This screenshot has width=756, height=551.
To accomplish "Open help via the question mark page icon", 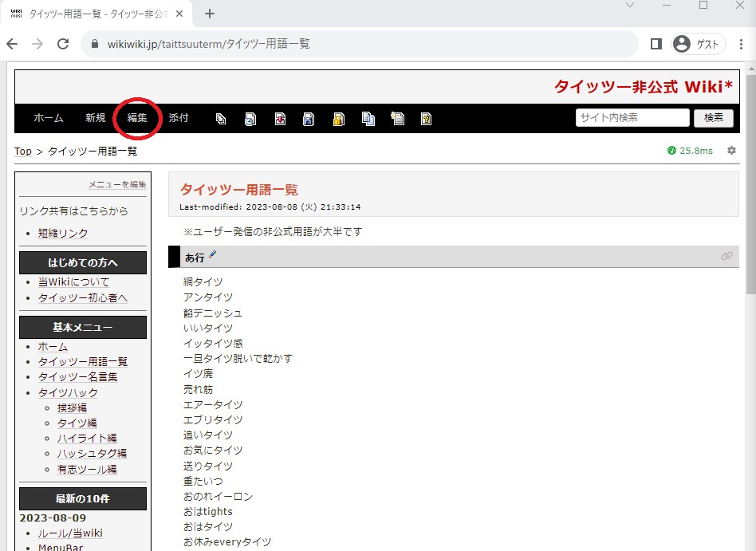I will click(x=427, y=119).
